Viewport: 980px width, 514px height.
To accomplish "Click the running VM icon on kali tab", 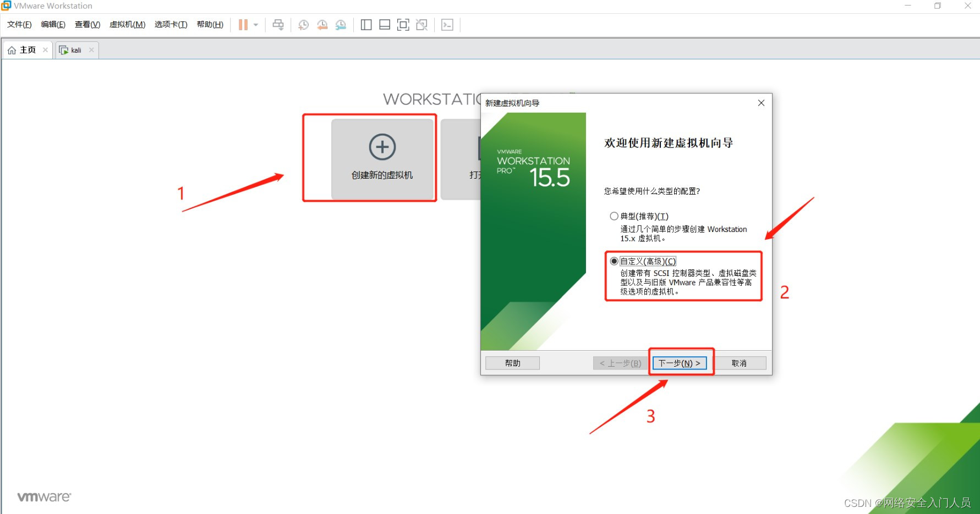I will (x=64, y=50).
